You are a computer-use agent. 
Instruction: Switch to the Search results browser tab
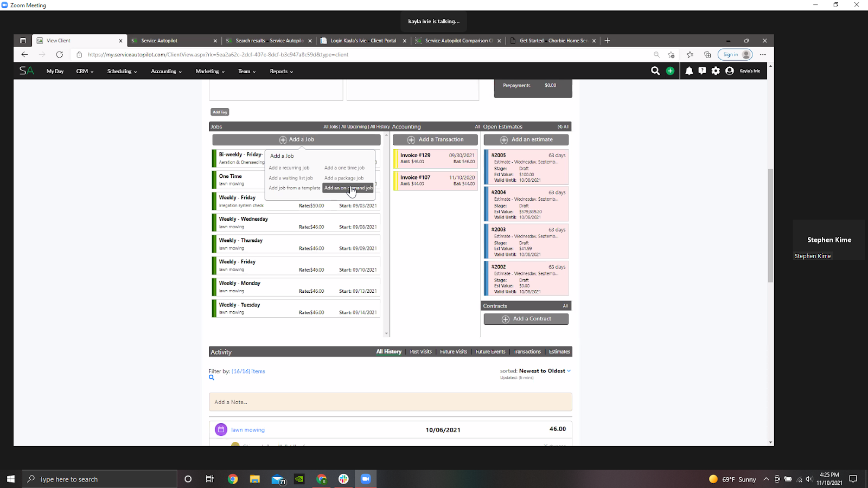tap(269, 41)
